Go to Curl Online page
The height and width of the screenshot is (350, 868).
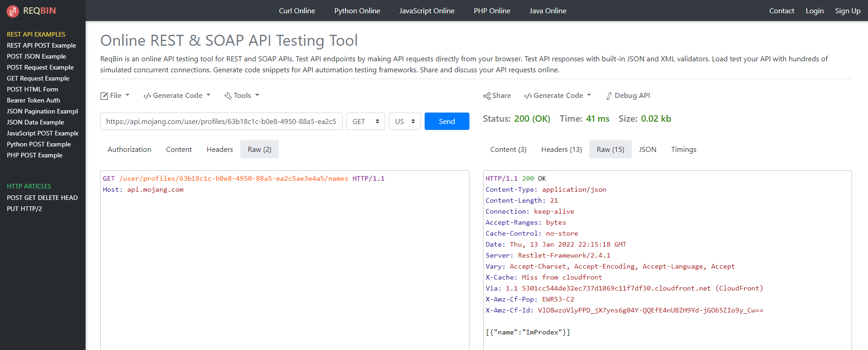click(x=297, y=11)
